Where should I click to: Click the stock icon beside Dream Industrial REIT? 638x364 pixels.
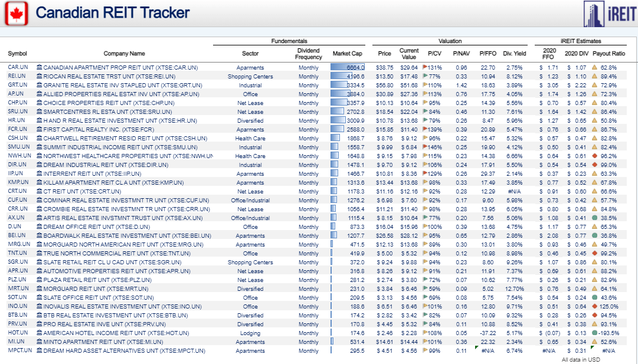(x=40, y=165)
